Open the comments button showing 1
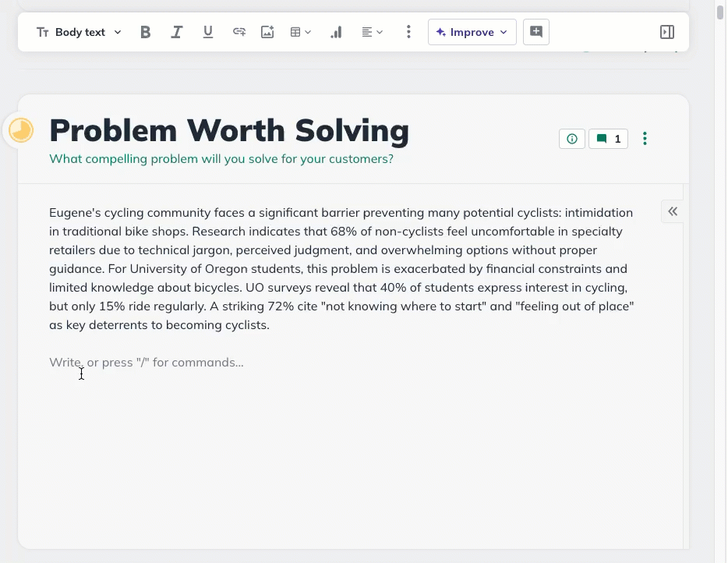 608,139
